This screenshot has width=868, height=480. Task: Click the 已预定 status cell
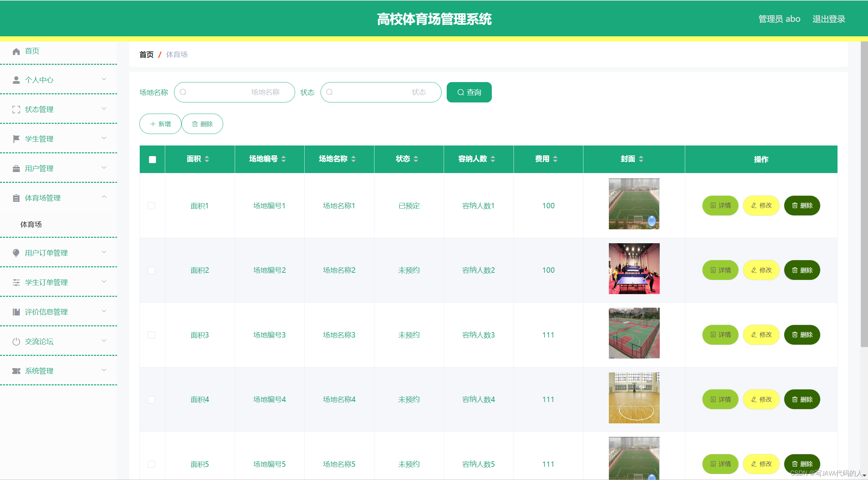(409, 206)
